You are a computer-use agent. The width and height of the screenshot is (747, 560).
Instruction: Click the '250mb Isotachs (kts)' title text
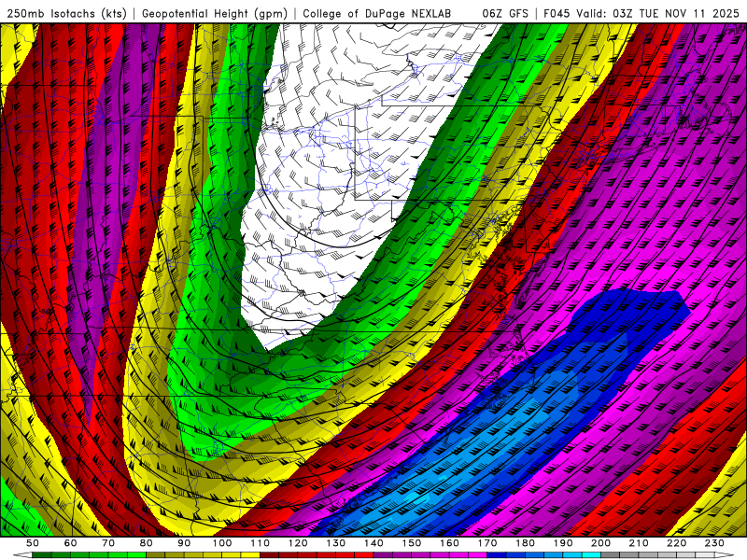click(66, 14)
